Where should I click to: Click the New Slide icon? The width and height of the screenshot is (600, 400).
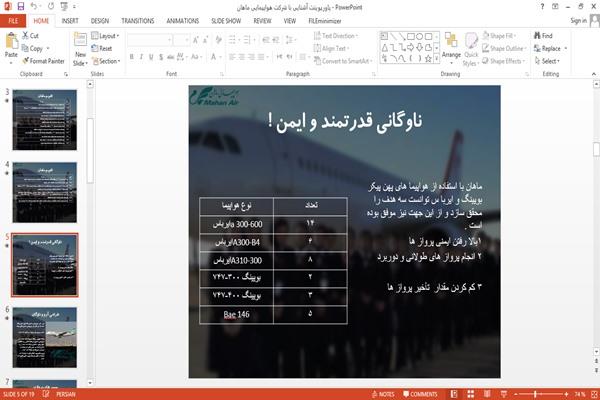(80, 41)
